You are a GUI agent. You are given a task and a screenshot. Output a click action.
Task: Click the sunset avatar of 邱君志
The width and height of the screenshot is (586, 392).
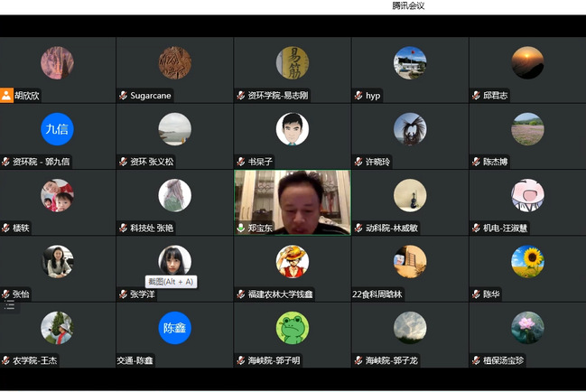pos(527,62)
